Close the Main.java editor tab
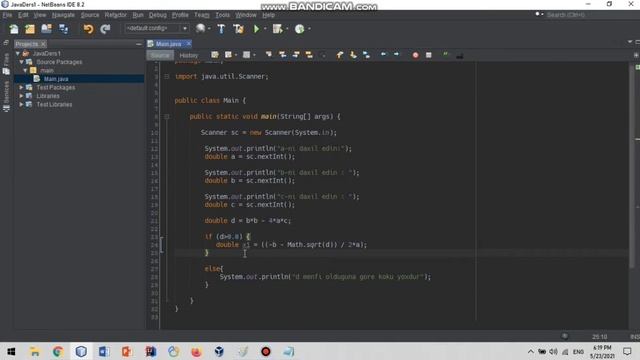640x360 pixels. point(189,43)
